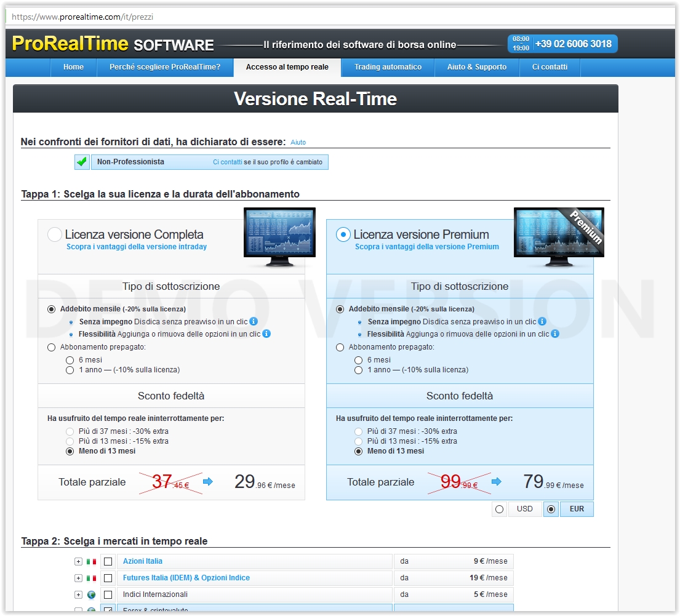The width and height of the screenshot is (680, 616).
Task: Open the Home menu tab
Action: (73, 67)
